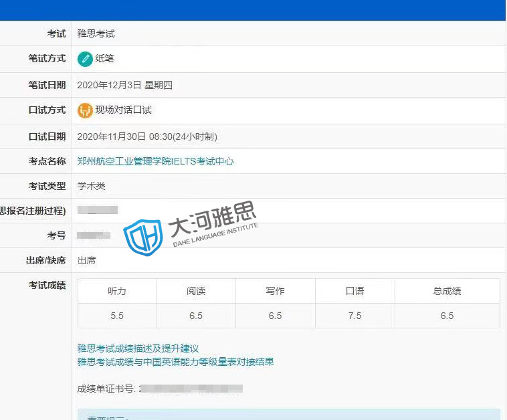This screenshot has width=507, height=420.
Task: Click the 总成绩 column header
Action: (447, 291)
